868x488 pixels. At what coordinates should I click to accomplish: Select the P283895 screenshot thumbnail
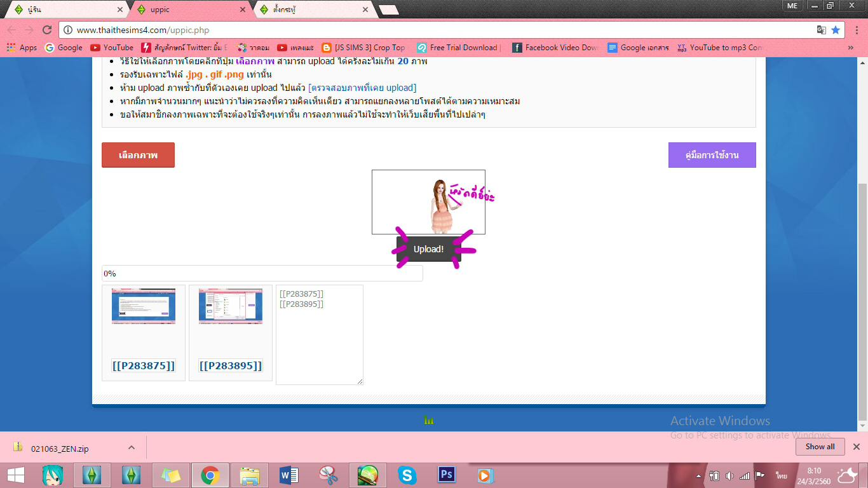pyautogui.click(x=231, y=306)
